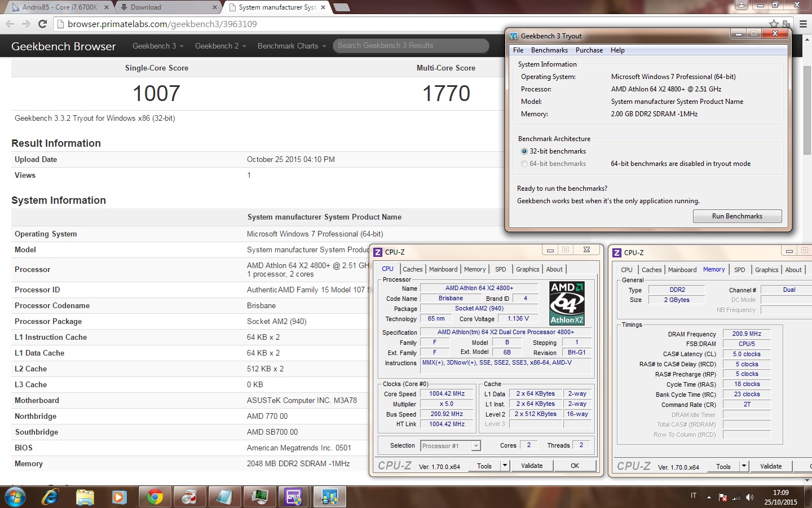
Task: Open the Nero disc app in taskbar
Action: coord(189,497)
